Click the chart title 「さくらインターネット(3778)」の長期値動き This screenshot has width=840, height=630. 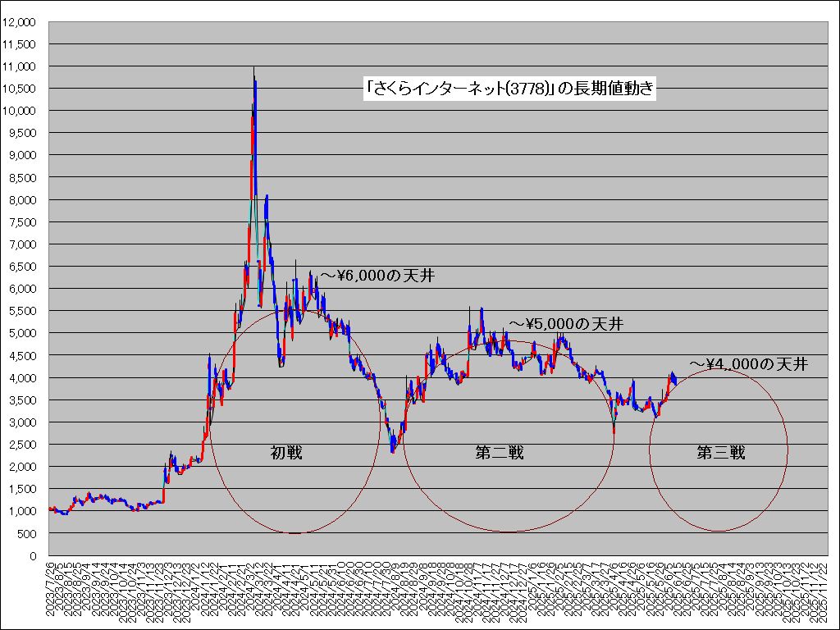pyautogui.click(x=509, y=89)
